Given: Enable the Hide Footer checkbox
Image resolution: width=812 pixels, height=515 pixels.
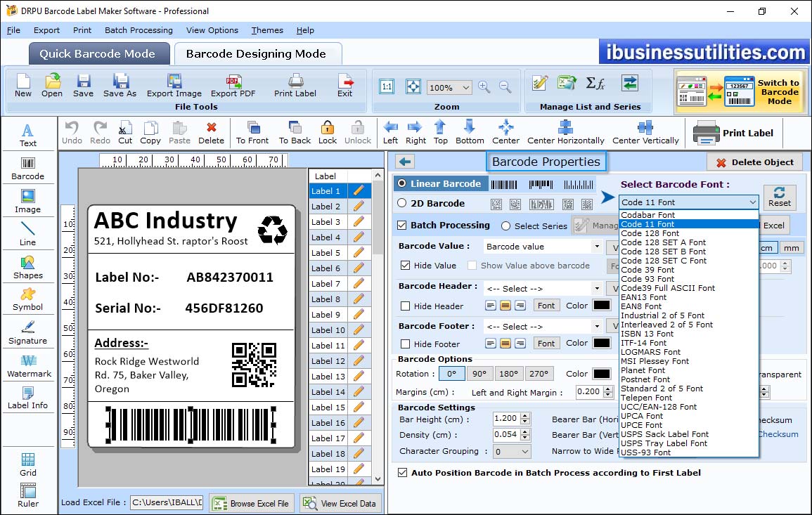Looking at the screenshot, I should [406, 344].
